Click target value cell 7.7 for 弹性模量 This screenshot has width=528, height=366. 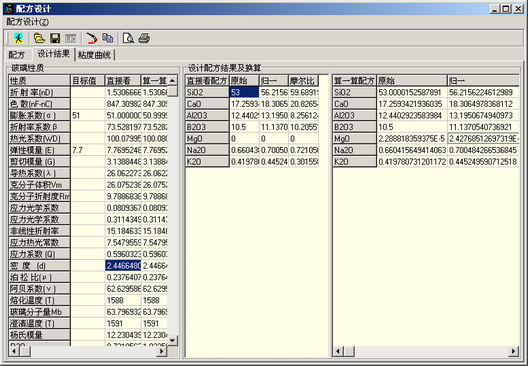[x=88, y=150]
